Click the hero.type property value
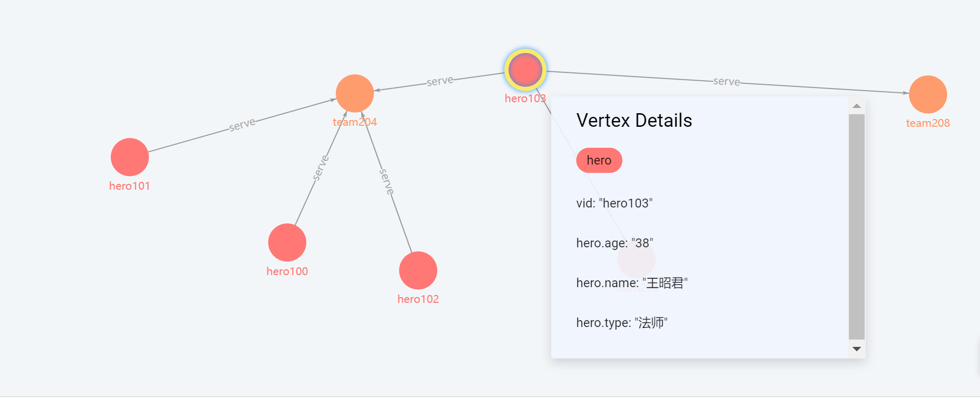This screenshot has height=404, width=980. [x=651, y=323]
